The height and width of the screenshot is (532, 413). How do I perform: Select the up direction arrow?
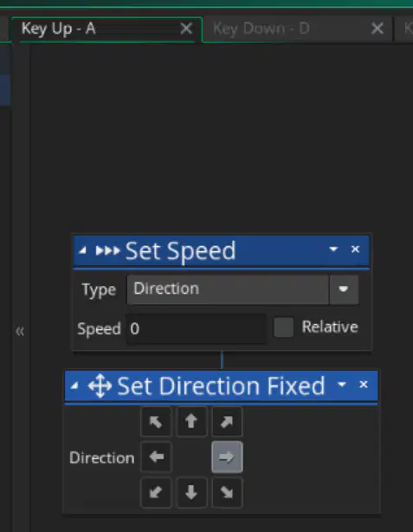[191, 422]
